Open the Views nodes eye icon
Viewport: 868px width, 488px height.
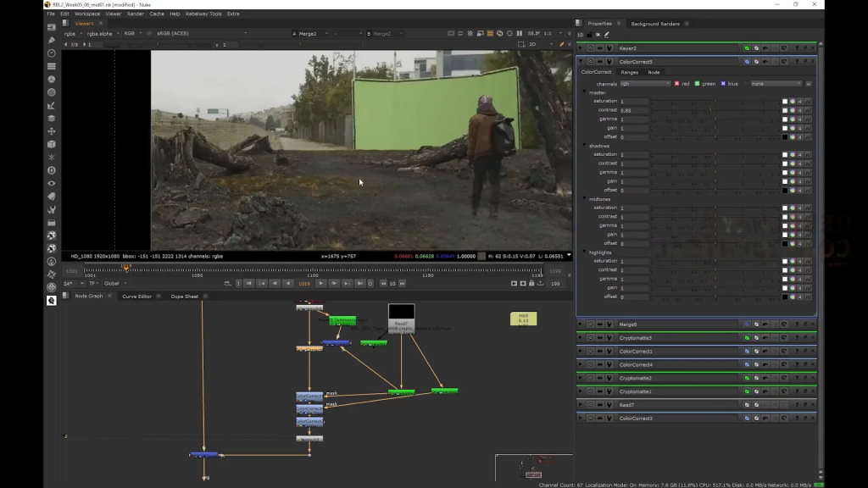click(x=52, y=184)
